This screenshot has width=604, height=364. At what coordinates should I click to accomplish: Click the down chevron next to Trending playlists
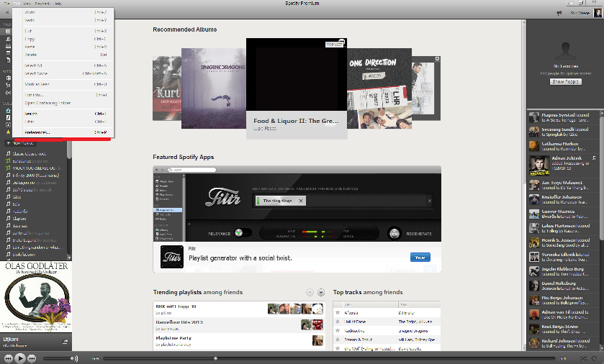[x=321, y=293]
